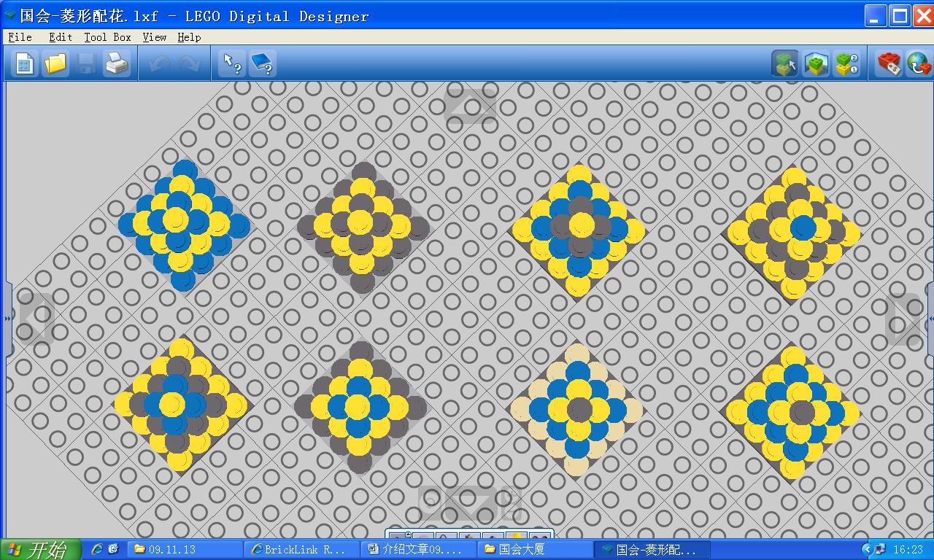Switch to Building Guide mode
The height and width of the screenshot is (560, 934).
[846, 64]
